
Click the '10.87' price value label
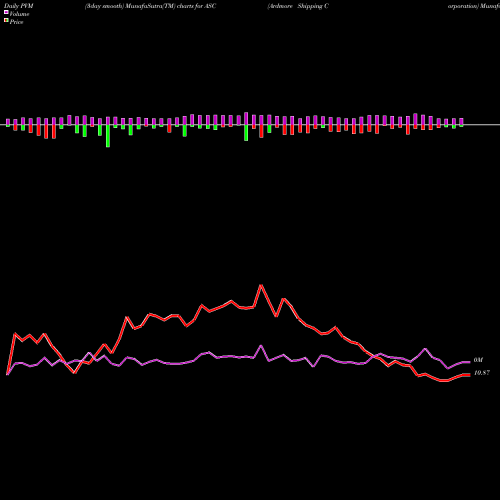(x=482, y=373)
